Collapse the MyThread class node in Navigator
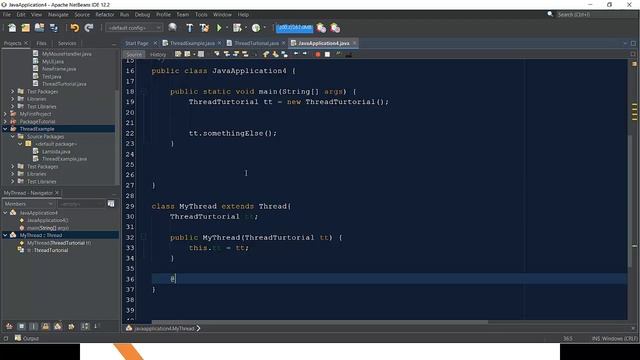 [5, 235]
